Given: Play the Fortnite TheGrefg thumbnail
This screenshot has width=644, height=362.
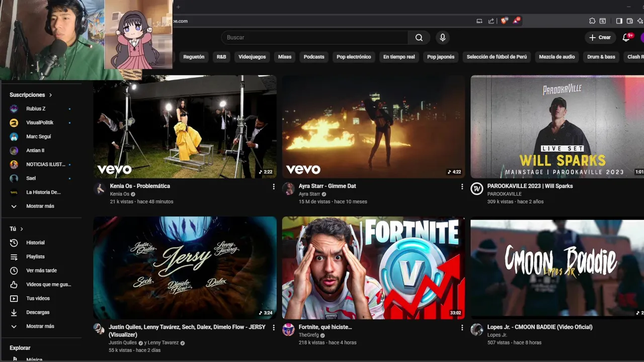Looking at the screenshot, I should (x=373, y=268).
